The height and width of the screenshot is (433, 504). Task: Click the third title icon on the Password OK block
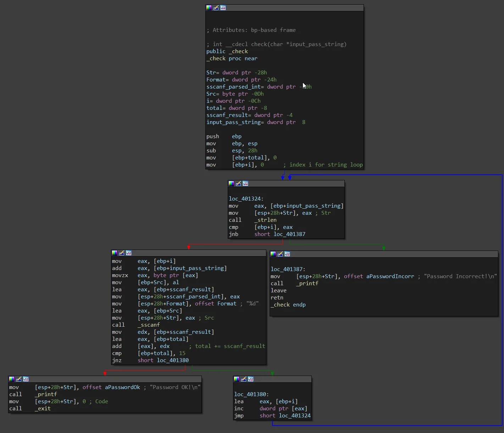(x=26, y=379)
